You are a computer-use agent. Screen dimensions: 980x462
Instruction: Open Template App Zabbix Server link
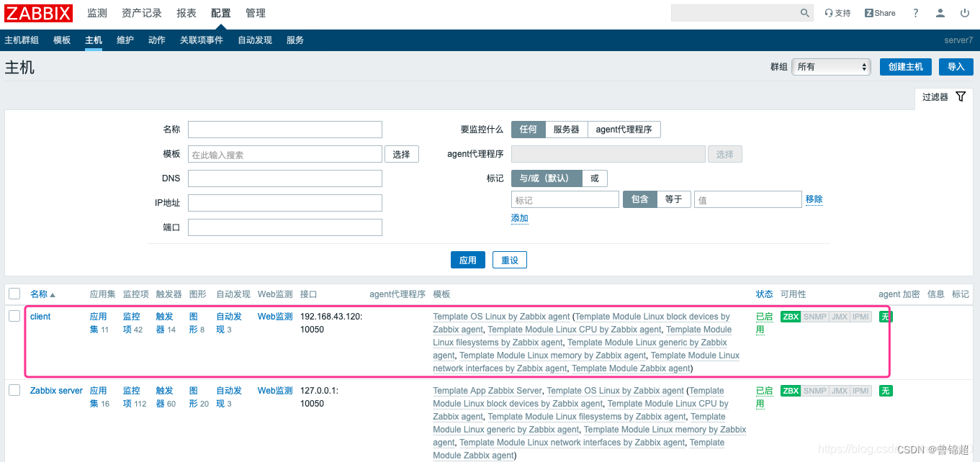pos(487,391)
